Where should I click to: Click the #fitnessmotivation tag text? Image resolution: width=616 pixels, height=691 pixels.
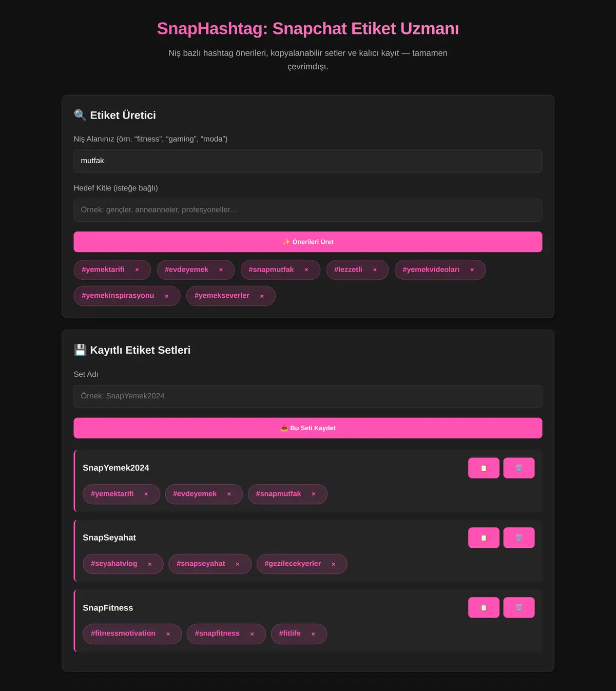123,634
